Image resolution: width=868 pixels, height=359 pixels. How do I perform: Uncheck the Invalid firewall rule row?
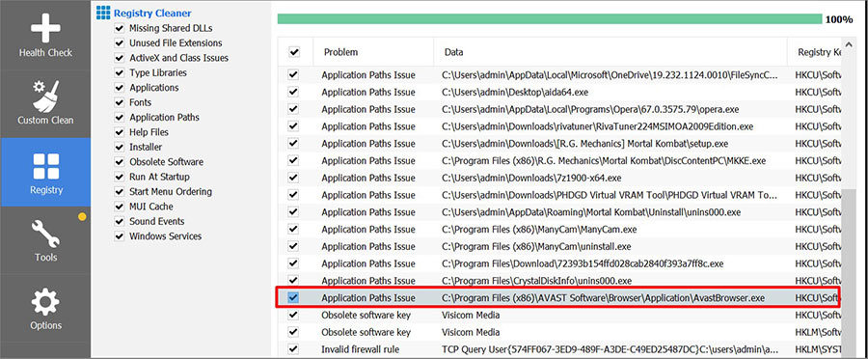tap(293, 349)
